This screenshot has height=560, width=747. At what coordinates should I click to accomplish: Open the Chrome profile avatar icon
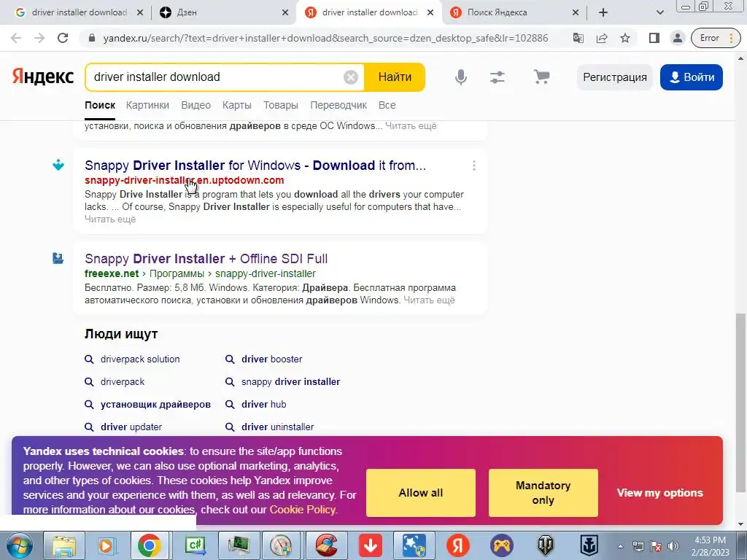click(678, 38)
